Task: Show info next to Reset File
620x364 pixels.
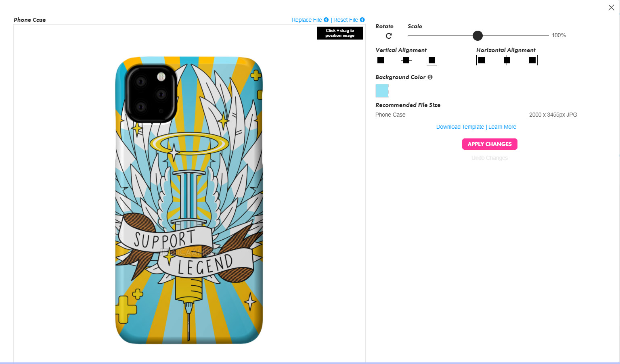Action: pyautogui.click(x=362, y=20)
